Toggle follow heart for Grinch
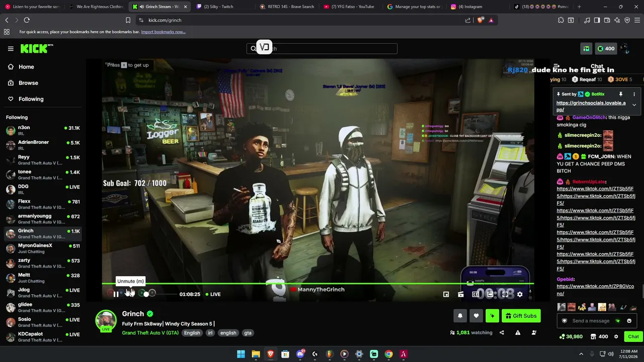 pyautogui.click(x=476, y=316)
